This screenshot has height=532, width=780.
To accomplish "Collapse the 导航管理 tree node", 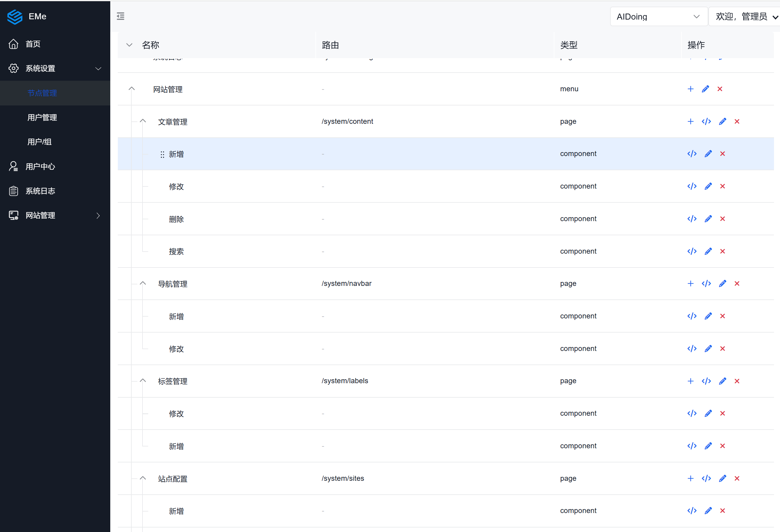I will tap(143, 283).
